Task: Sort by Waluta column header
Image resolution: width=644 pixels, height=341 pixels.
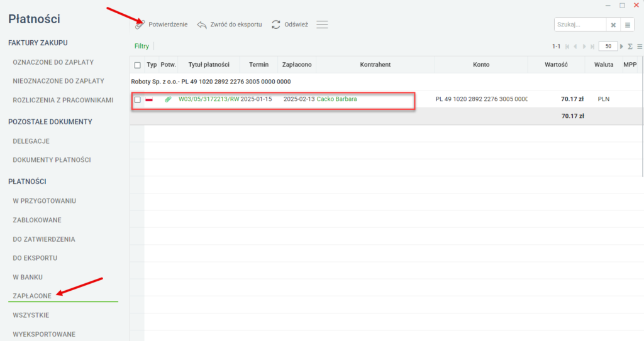Action: (x=604, y=65)
